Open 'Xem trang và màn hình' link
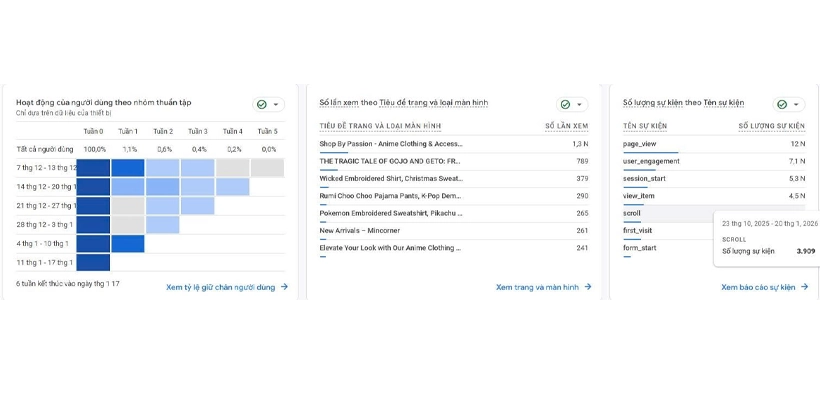 537,287
